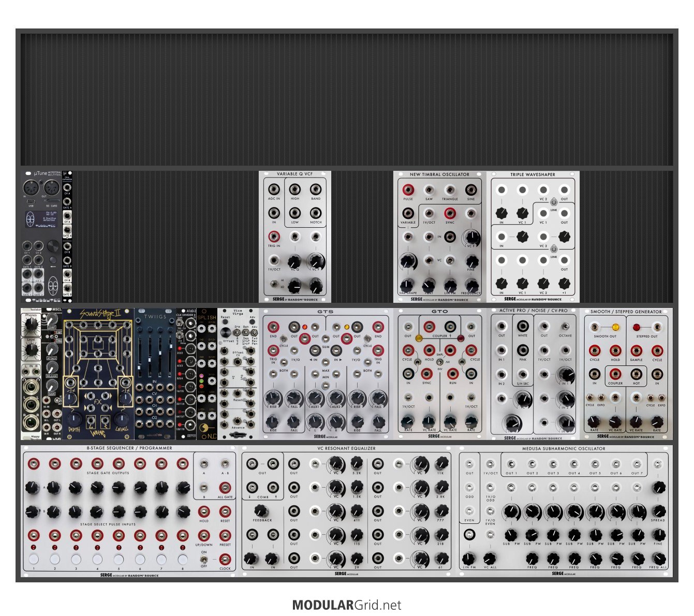Click the Medusa ODD output jack
Viewport: 694px width, 616px height.
[469, 488]
